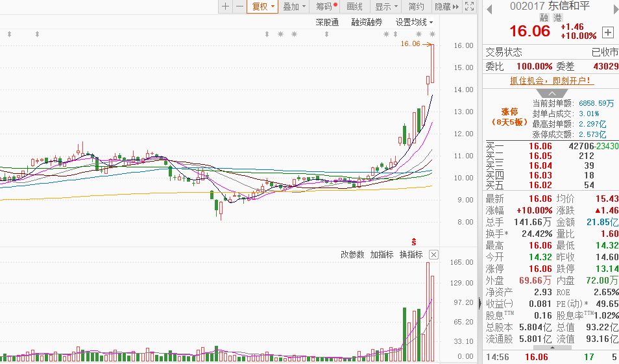Click the 14:56 tick trade row

552,358
